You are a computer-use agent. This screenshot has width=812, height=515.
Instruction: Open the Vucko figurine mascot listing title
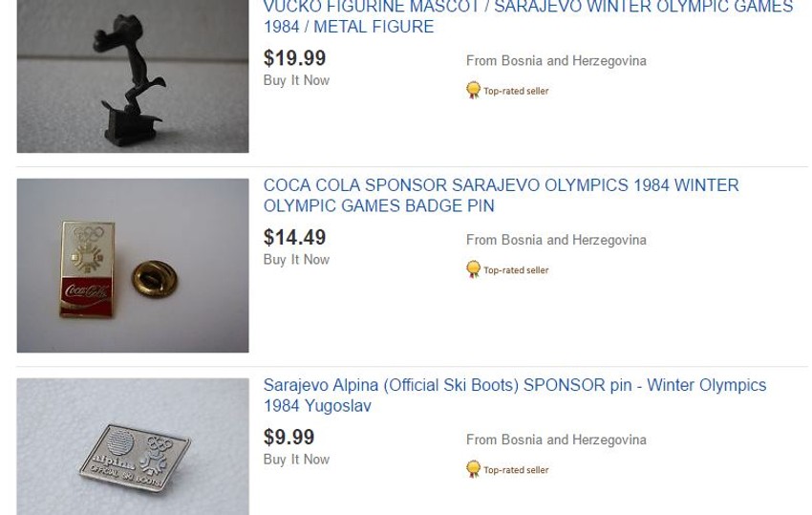[x=527, y=17]
